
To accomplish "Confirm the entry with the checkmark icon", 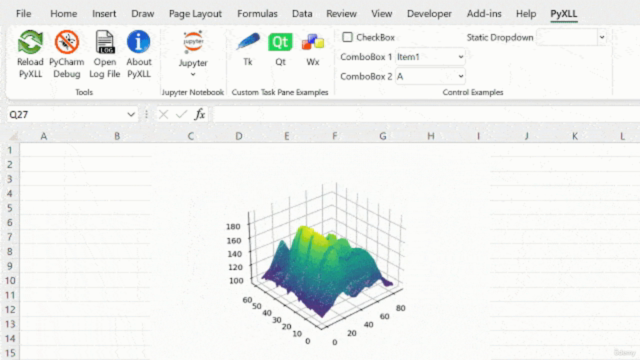I will 181,114.
